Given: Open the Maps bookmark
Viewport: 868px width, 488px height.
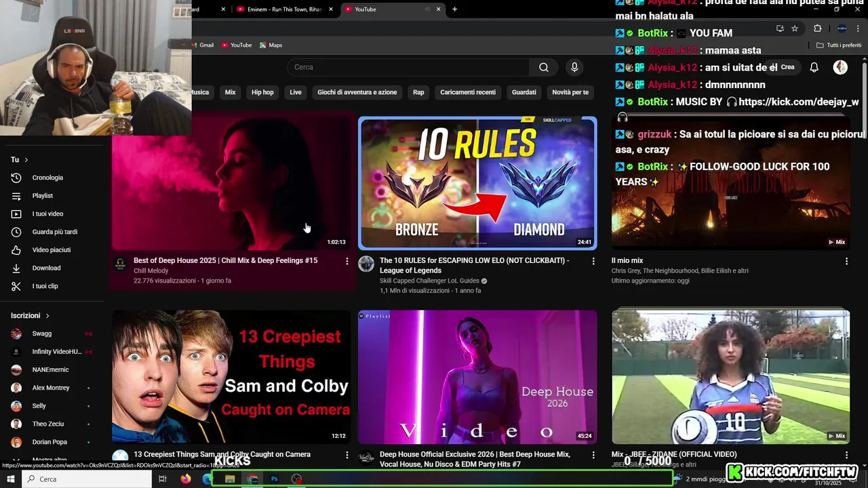Looking at the screenshot, I should tap(271, 45).
